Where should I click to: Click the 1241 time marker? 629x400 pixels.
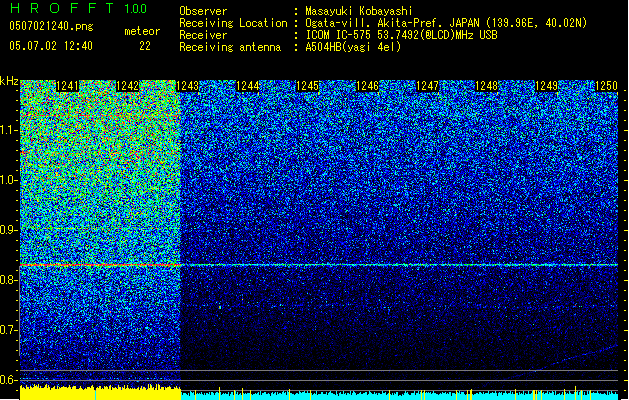pos(67,86)
